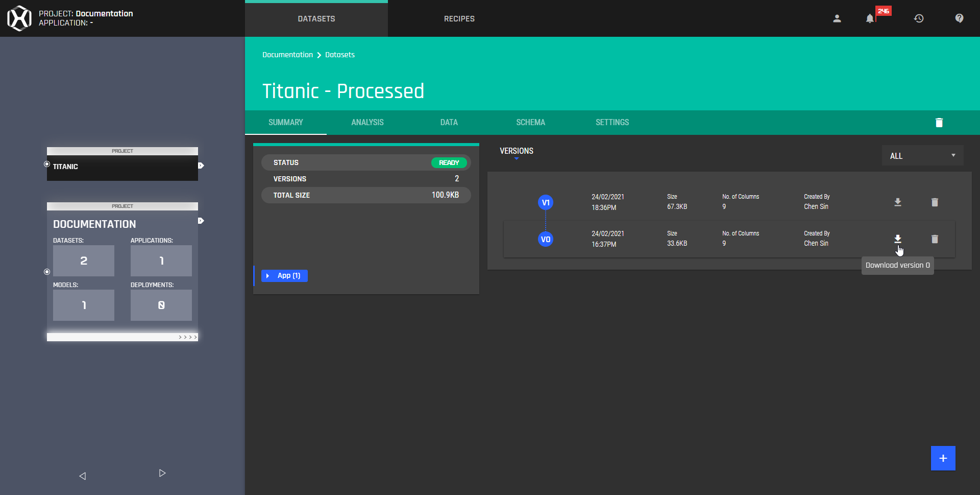This screenshot has width=980, height=495.
Task: Expand the Documentation card bottom chevrons
Action: tap(188, 337)
